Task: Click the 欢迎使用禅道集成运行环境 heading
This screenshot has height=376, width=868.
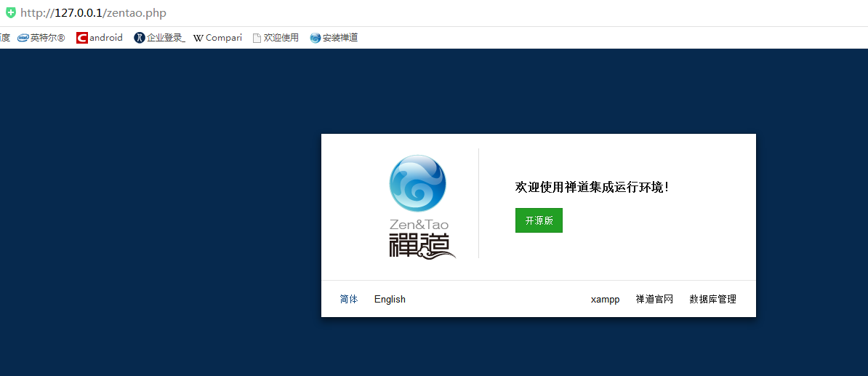Action: coord(592,187)
